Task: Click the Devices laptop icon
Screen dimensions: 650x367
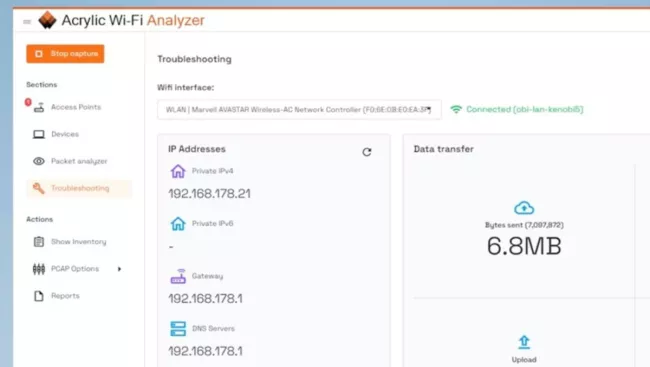Action: 39,134
